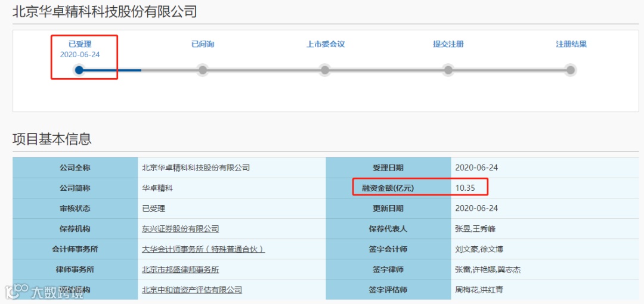
Task: Click the 已受理 progress step dot
Action: (x=79, y=70)
